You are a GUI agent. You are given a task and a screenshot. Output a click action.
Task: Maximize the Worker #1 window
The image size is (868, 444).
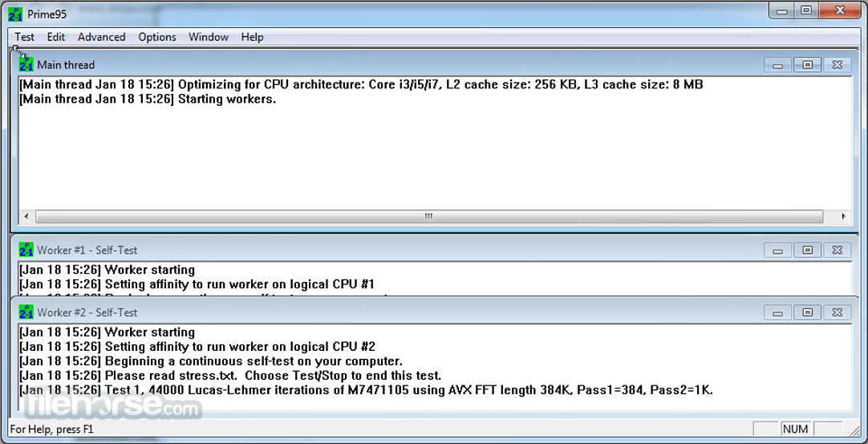[x=807, y=251]
